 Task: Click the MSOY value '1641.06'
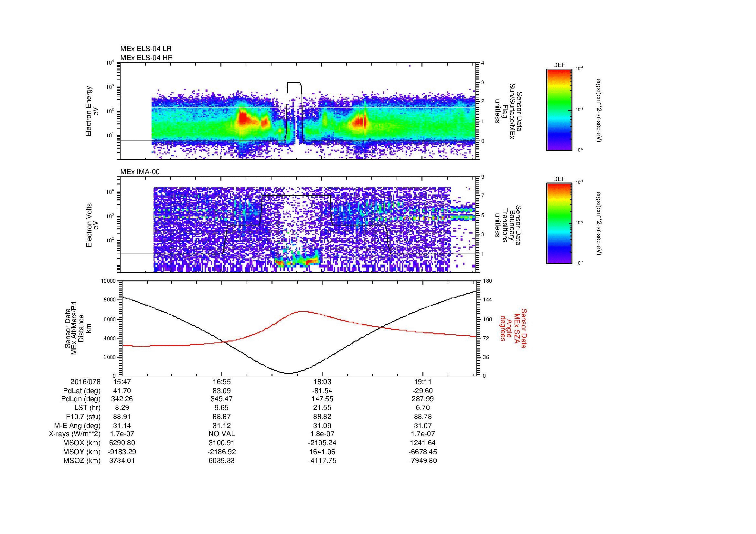[x=322, y=452]
